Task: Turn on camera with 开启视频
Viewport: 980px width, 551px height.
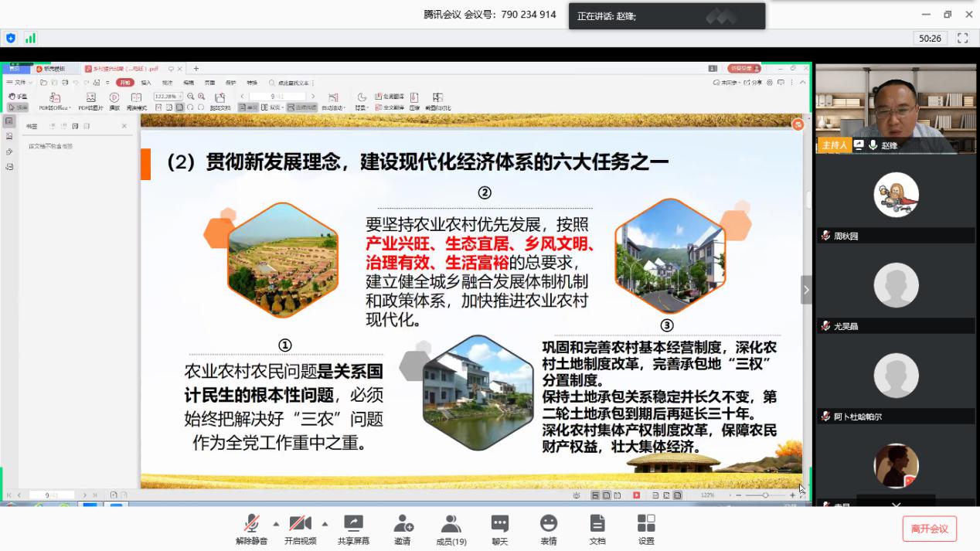Action: click(x=300, y=529)
